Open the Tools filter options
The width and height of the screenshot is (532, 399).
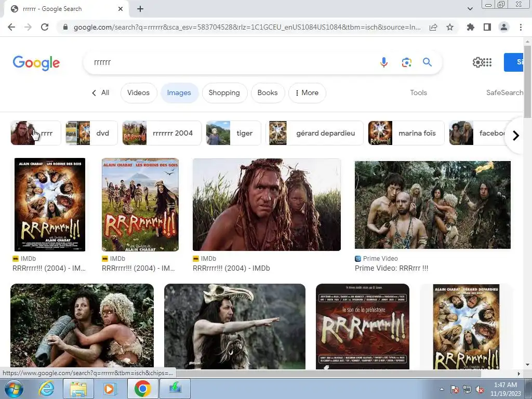coord(418,92)
